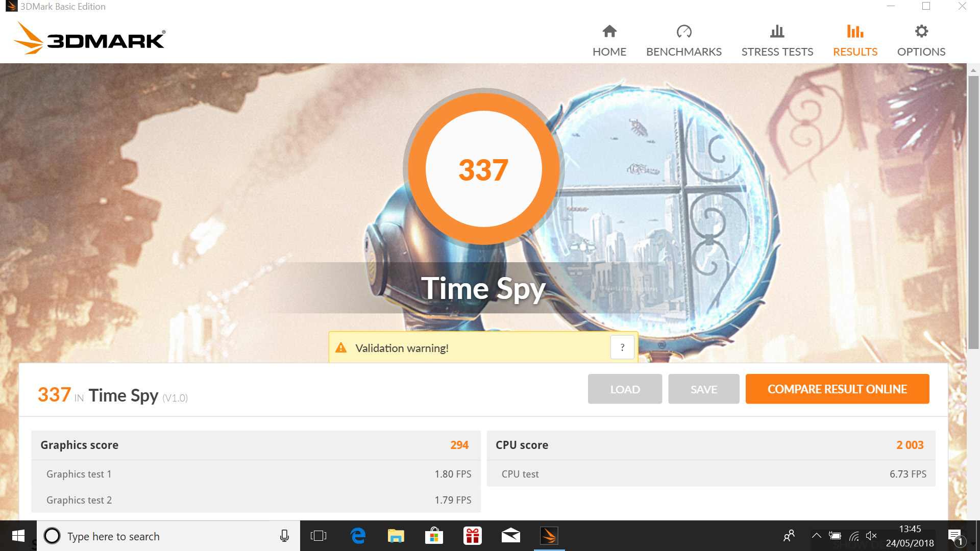
Task: Switch to the RESULTS tab
Action: (855, 52)
